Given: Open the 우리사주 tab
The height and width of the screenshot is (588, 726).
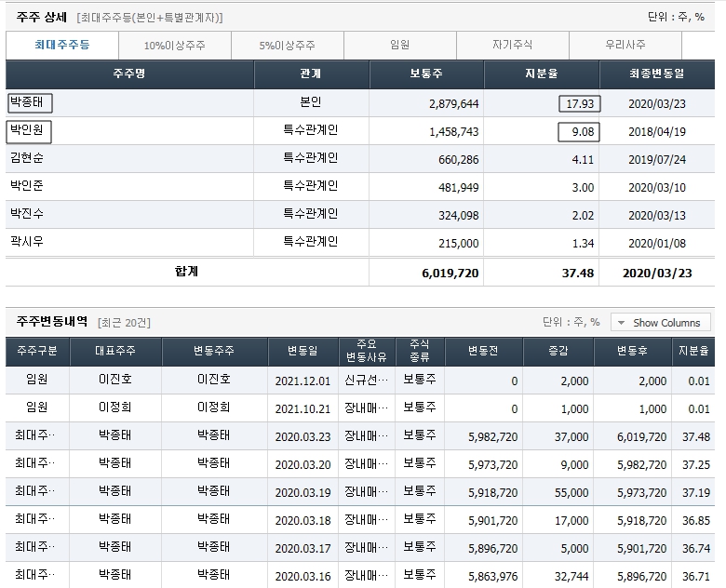Looking at the screenshot, I should click(625, 46).
